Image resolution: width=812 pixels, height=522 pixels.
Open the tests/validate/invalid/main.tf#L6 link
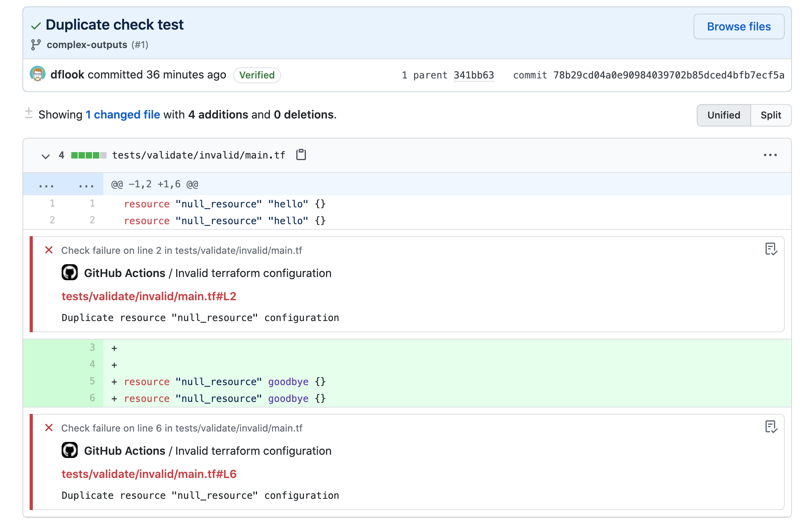point(149,474)
